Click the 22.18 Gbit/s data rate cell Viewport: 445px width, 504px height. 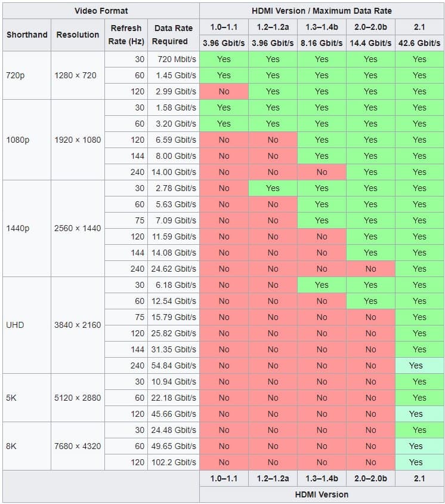pos(174,398)
